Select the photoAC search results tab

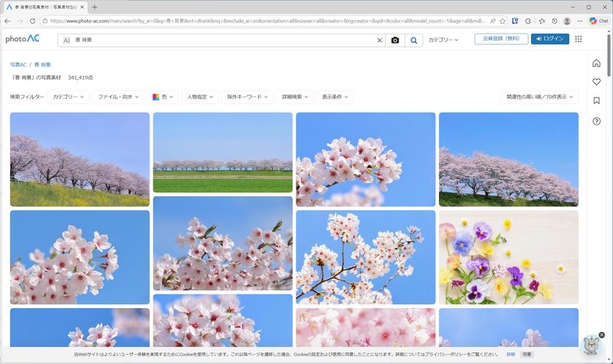(x=45, y=7)
